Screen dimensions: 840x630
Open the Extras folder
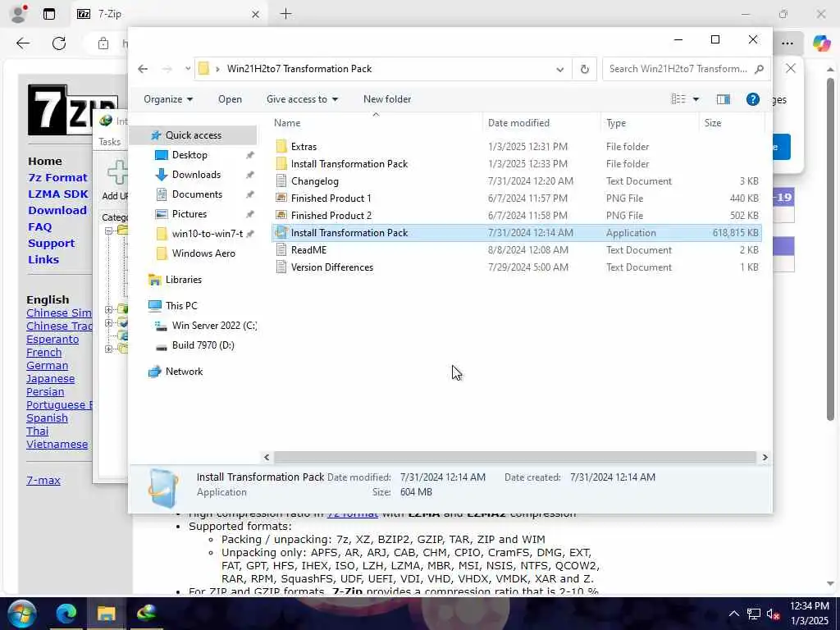pos(304,146)
